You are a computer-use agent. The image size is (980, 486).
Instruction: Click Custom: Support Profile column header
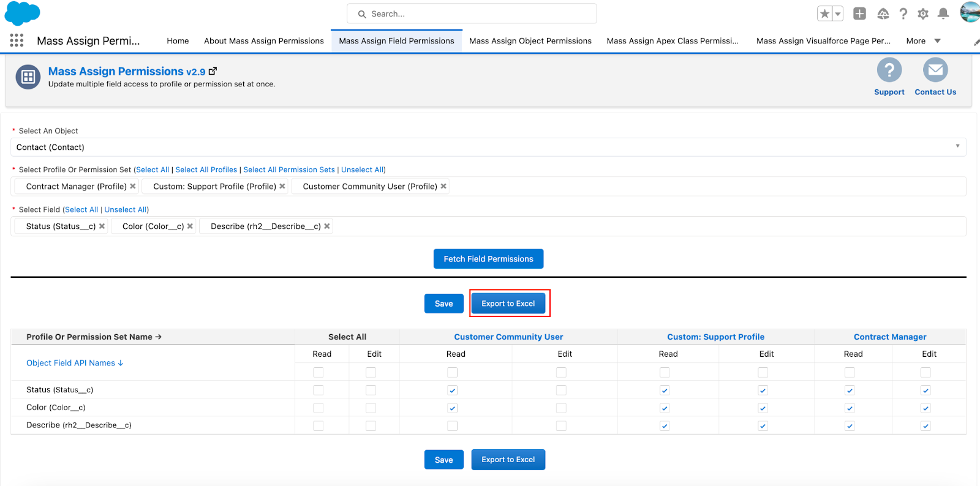(x=715, y=337)
